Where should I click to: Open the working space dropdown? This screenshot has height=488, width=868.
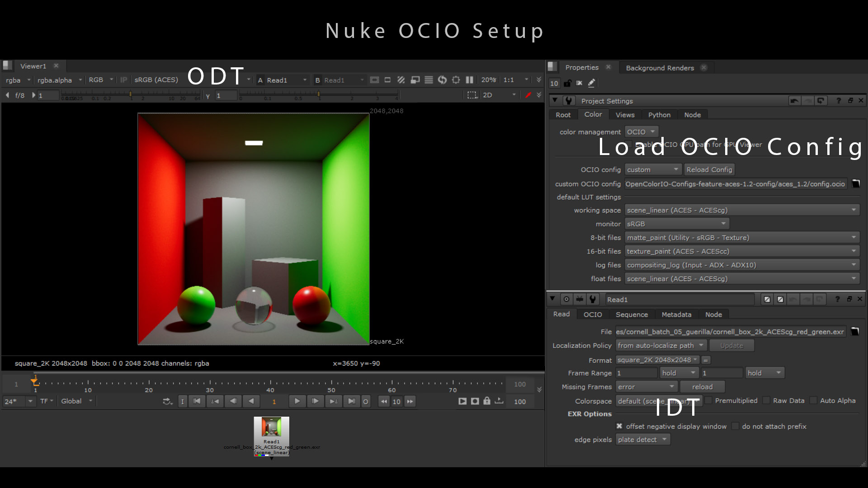(x=741, y=210)
